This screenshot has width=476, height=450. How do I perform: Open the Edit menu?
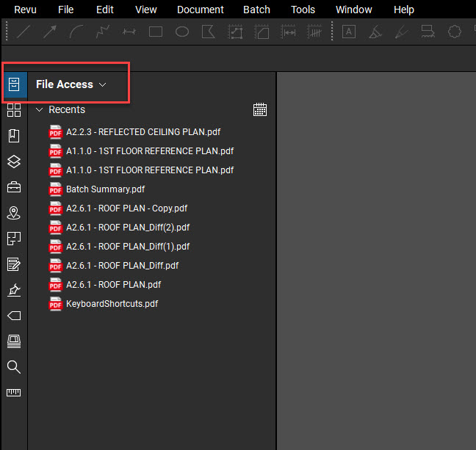(x=105, y=10)
